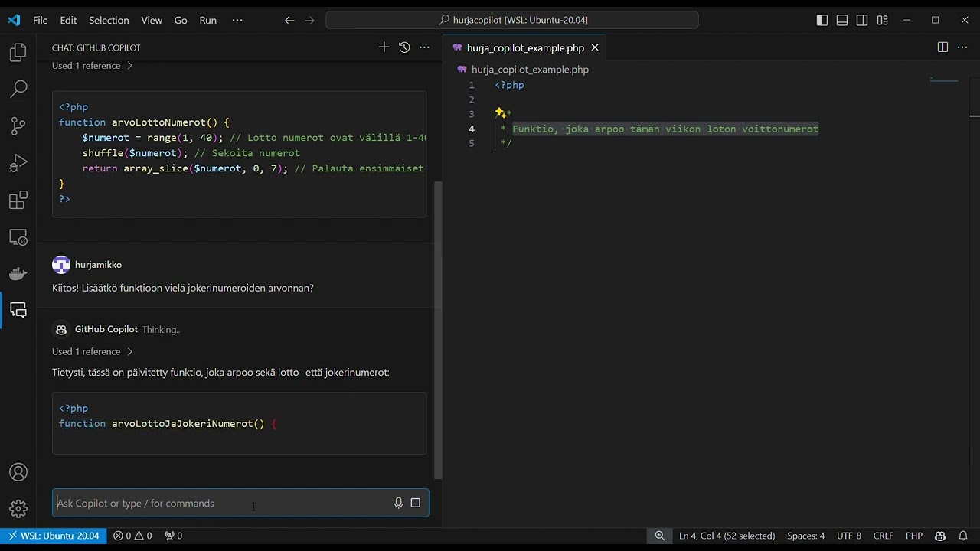Go back in navigation history
980x551 pixels.
(289, 21)
